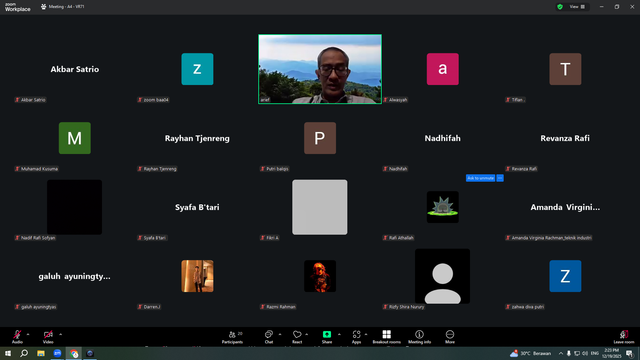Open Windows taskbar search
This screenshot has height=360, width=640.
(24, 353)
